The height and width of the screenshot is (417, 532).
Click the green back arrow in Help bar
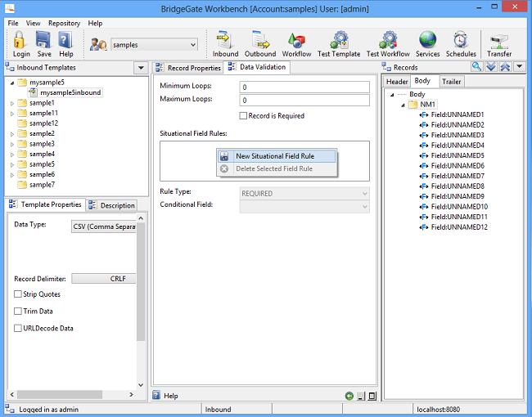click(x=349, y=396)
